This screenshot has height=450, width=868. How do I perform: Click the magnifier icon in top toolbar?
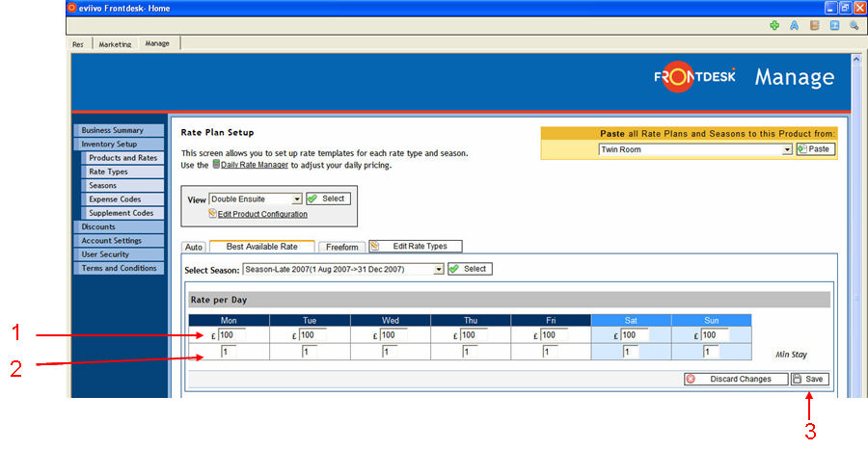(854, 26)
